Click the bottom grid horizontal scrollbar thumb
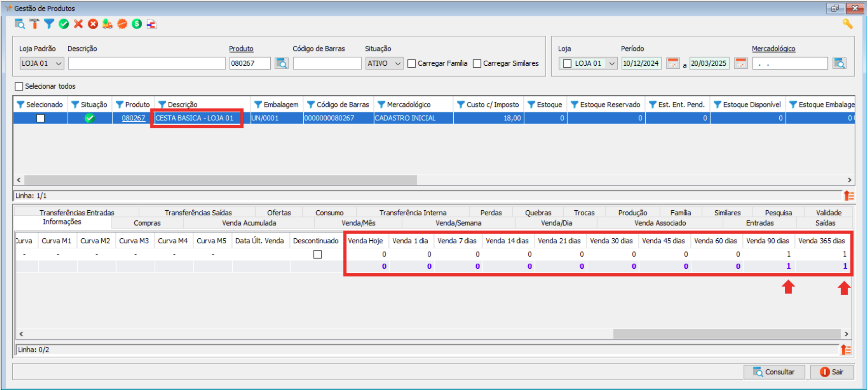868x390 pixels. click(x=726, y=334)
